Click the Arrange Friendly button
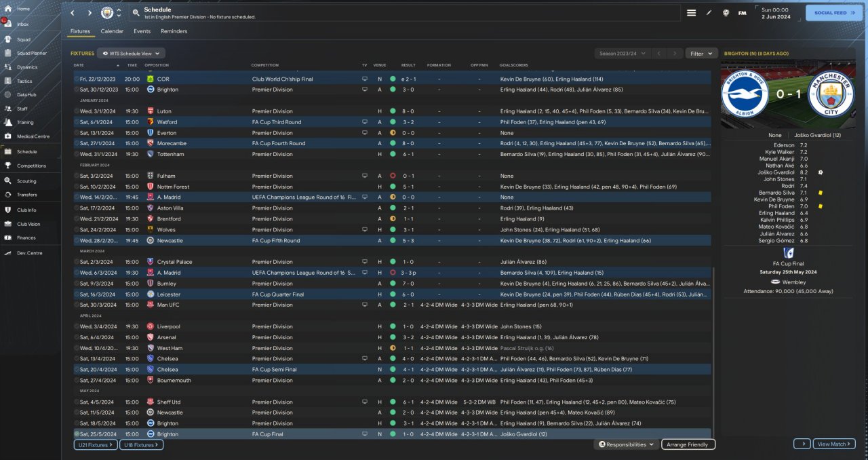868x460 pixels. [x=688, y=444]
